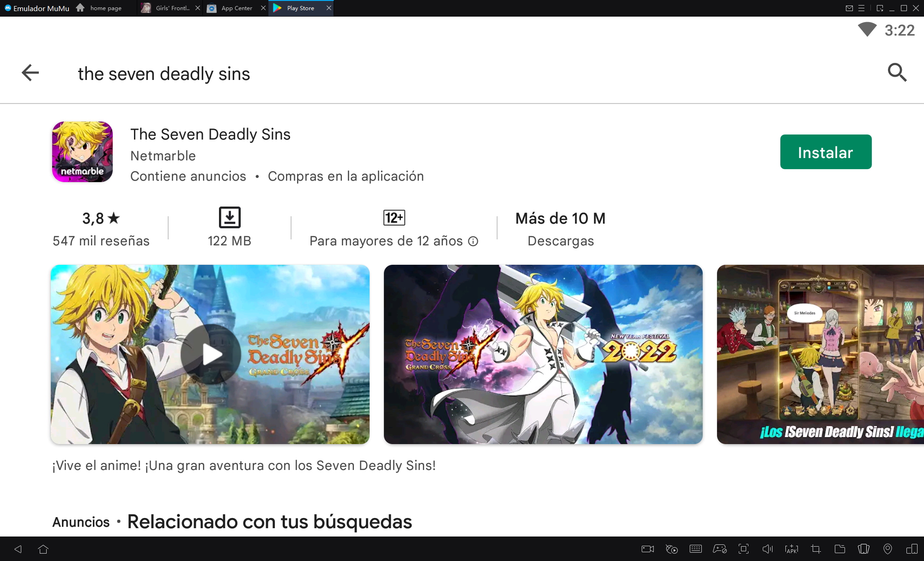Click the search query text field
This screenshot has width=924, height=561.
click(x=164, y=74)
